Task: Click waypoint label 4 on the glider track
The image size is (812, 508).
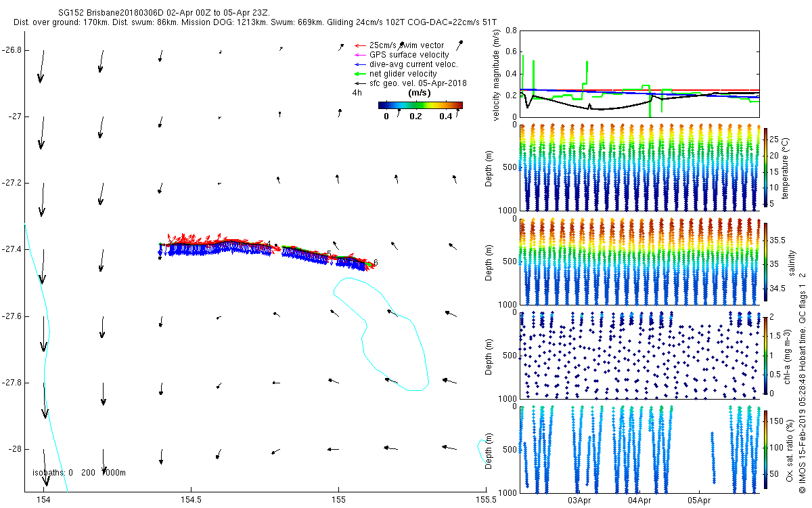Action: [x=269, y=243]
